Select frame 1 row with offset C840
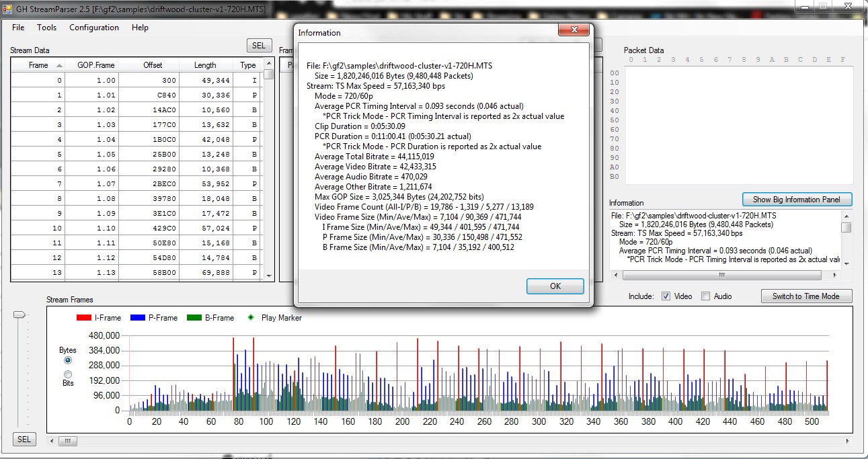The width and height of the screenshot is (868, 459). [x=137, y=95]
